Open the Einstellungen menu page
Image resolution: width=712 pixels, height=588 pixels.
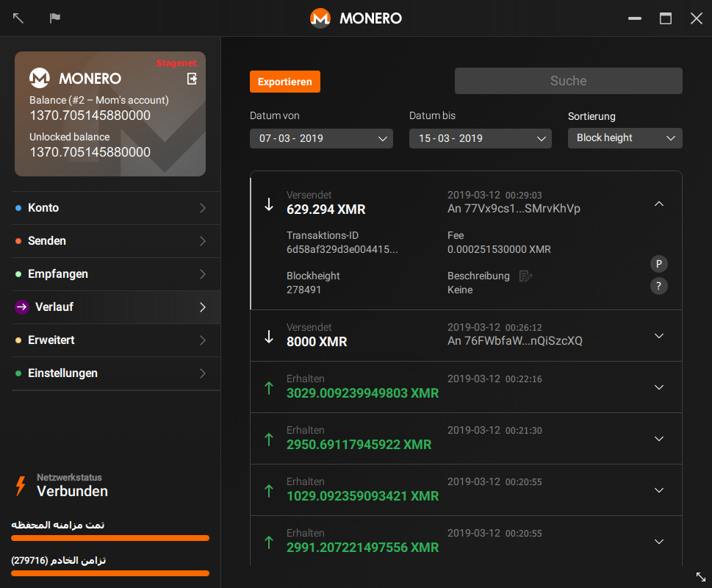[x=116, y=373]
